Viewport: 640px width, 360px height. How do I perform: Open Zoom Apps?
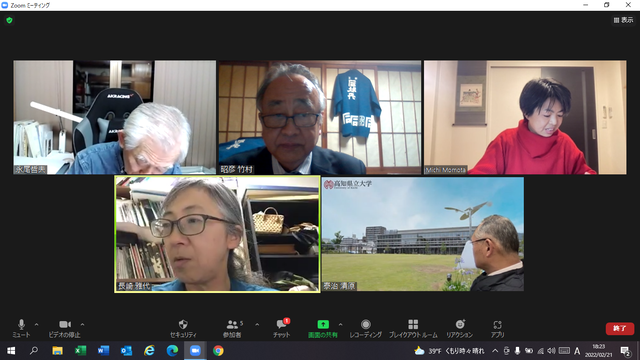point(497,329)
